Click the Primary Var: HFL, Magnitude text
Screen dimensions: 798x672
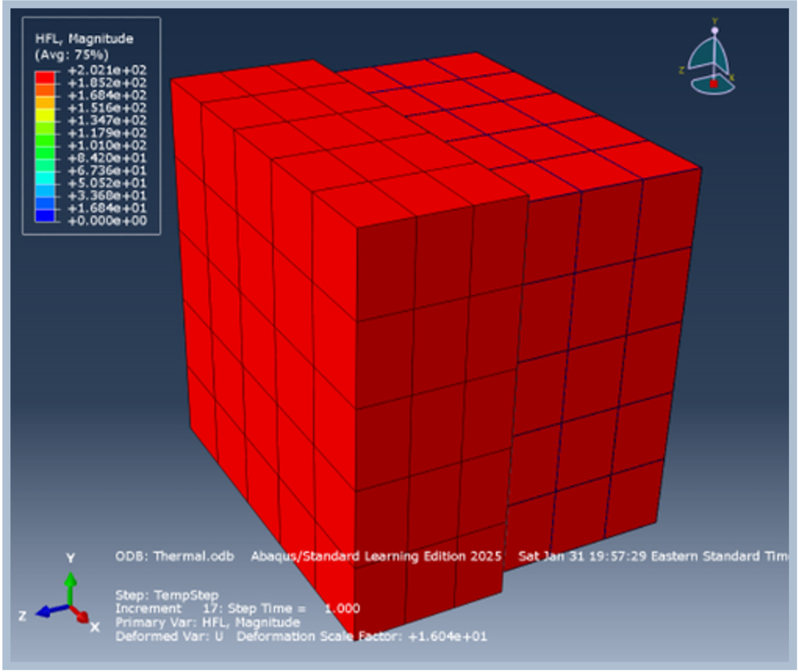207,622
